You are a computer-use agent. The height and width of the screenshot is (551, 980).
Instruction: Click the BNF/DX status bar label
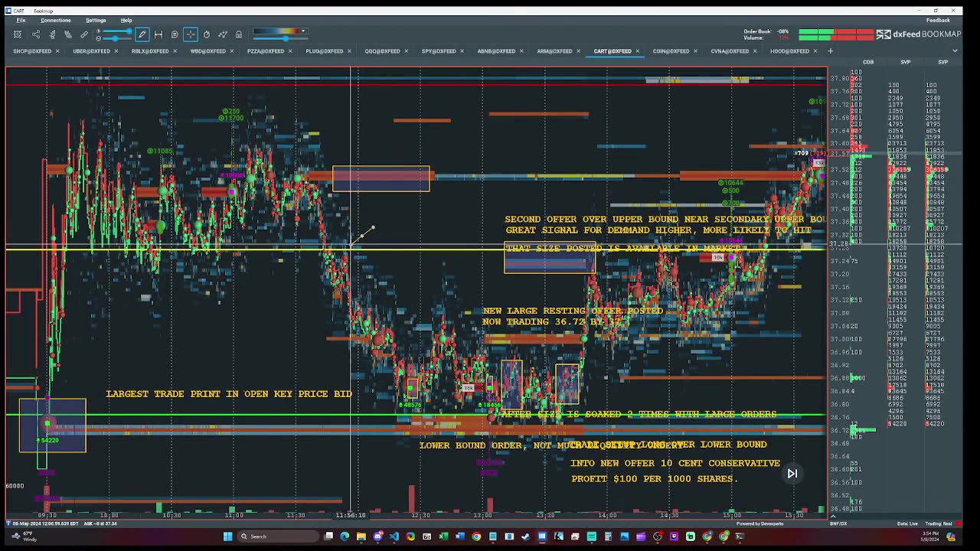[x=838, y=523]
